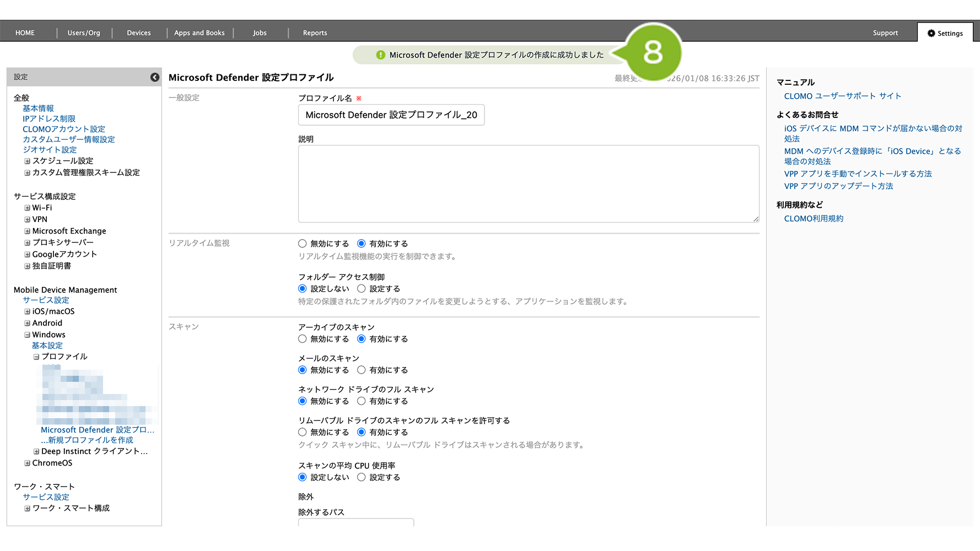Collapse the Windows tree node
This screenshot has height=551, width=980.
[27, 335]
